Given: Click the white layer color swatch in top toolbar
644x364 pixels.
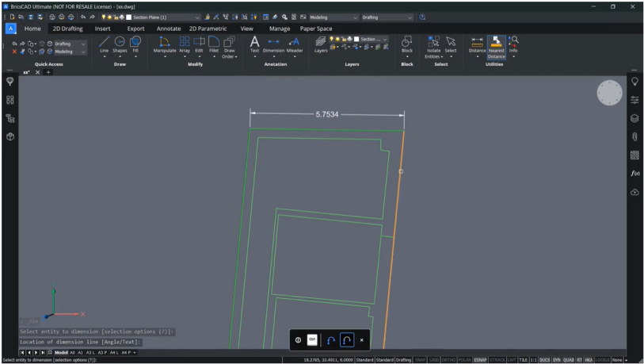Looking at the screenshot, I should point(128,17).
